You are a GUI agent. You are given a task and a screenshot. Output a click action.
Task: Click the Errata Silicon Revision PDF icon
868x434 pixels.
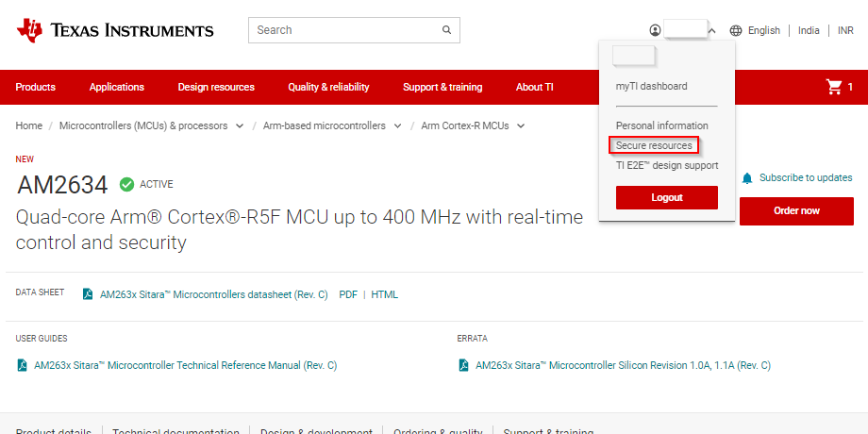(x=463, y=365)
